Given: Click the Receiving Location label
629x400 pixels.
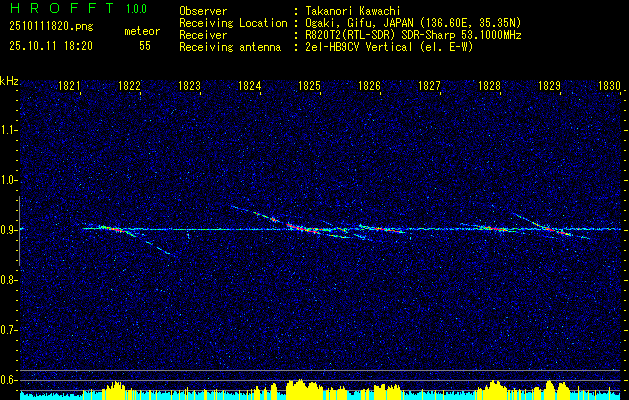Looking at the screenshot, I should pyautogui.click(x=233, y=23).
